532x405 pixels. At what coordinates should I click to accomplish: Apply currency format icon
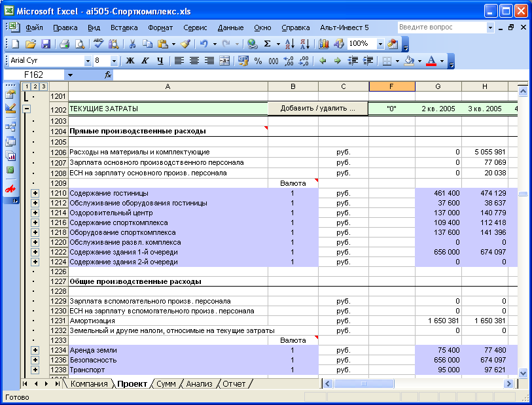point(243,61)
